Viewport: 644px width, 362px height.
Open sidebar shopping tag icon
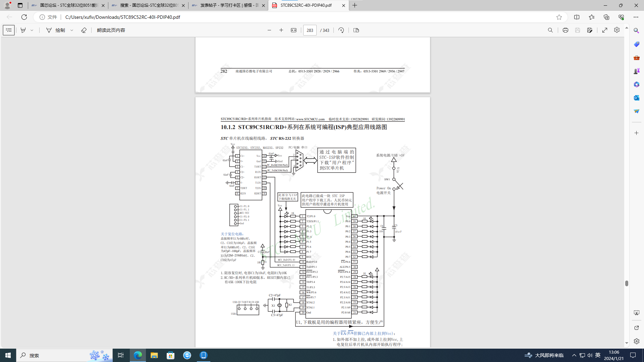pyautogui.click(x=636, y=44)
